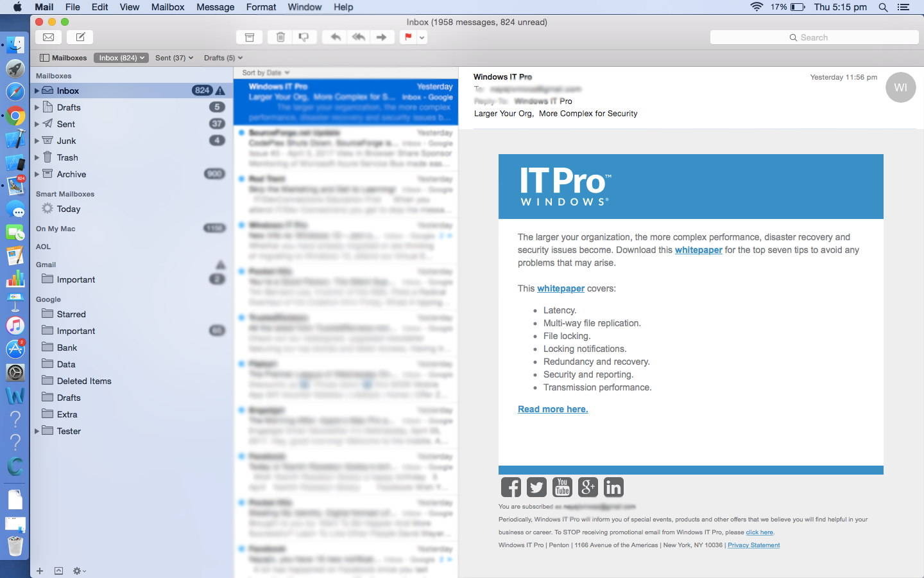
Task: Select the Deleted Items folder
Action: point(131,381)
